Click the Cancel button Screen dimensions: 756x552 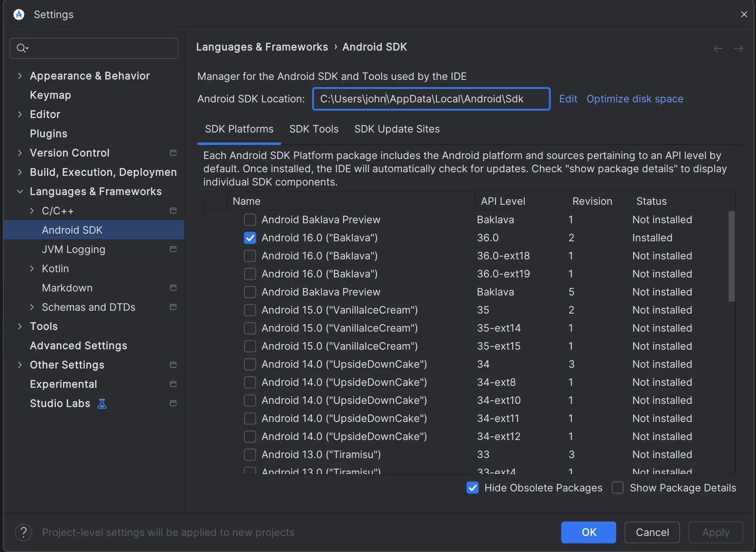click(652, 532)
